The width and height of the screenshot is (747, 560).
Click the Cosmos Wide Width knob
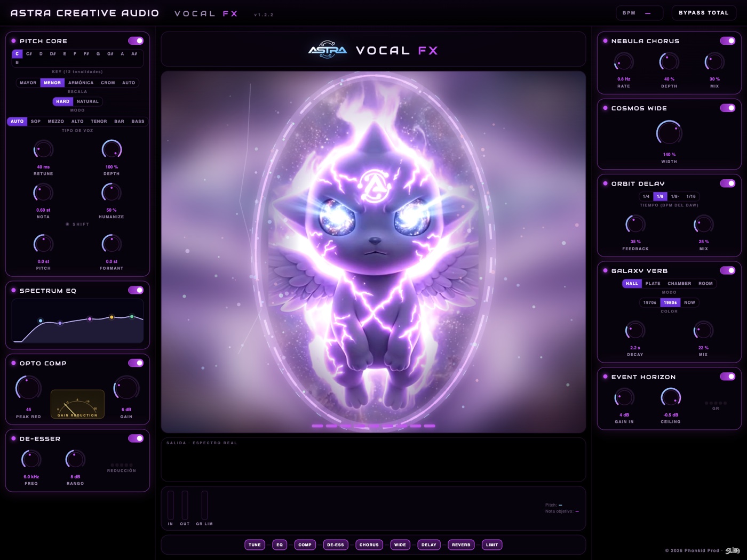669,133
